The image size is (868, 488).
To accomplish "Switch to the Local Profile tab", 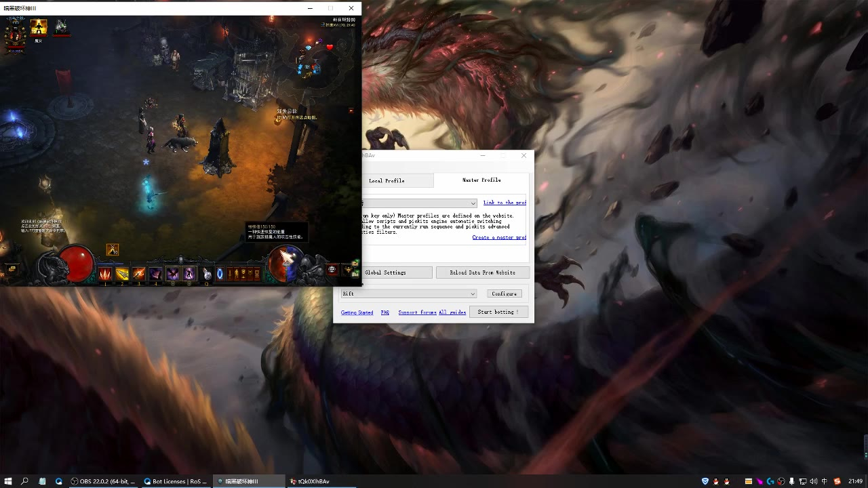I will coord(387,181).
